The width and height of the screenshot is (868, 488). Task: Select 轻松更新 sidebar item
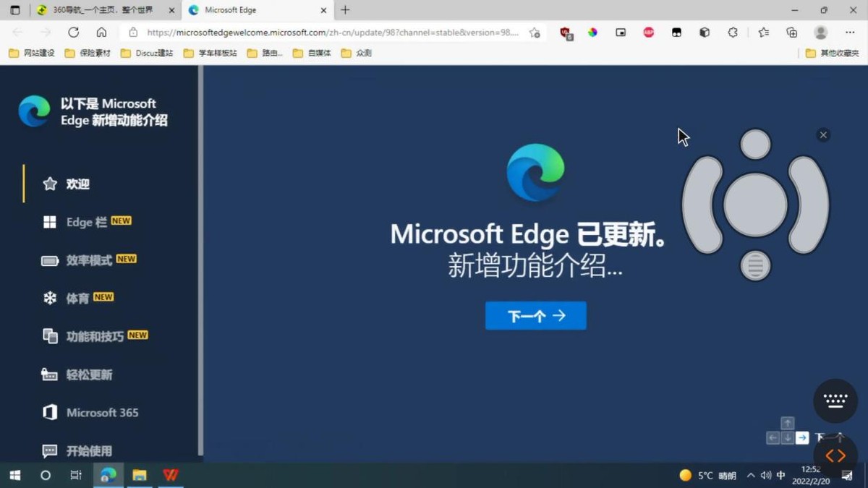point(77,374)
